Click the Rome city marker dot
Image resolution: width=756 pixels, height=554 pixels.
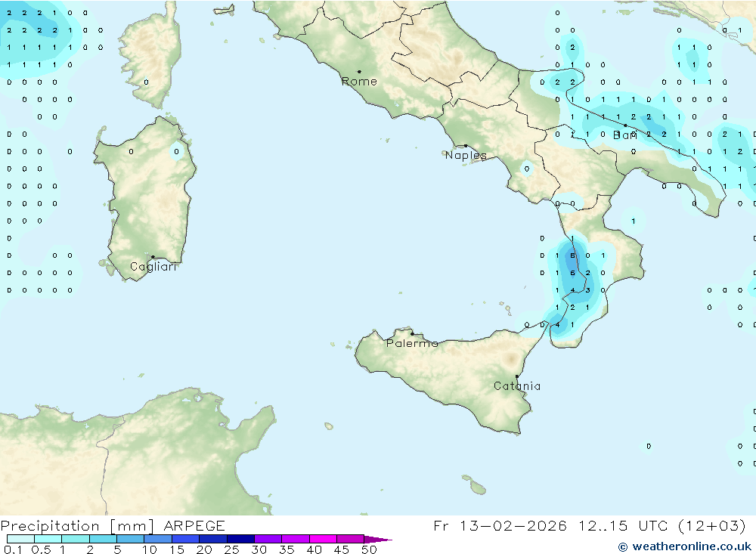coord(359,72)
